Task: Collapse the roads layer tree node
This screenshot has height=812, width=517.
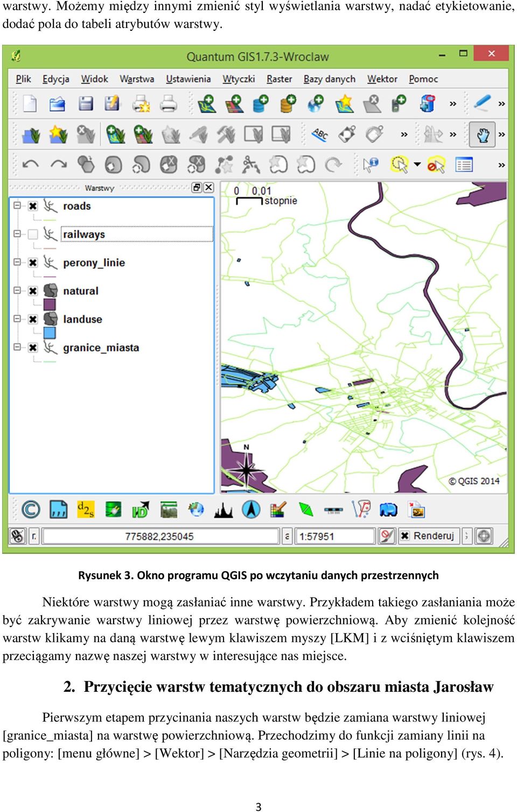Action: tap(17, 205)
